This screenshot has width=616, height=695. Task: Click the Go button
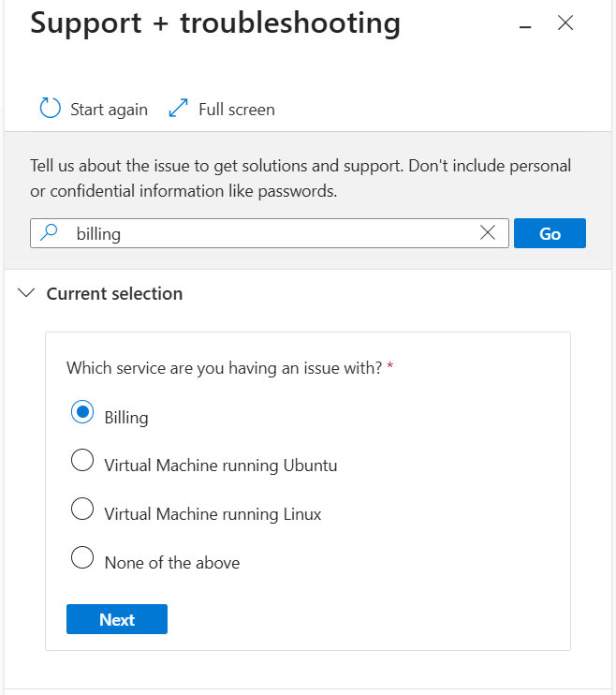[x=550, y=233]
